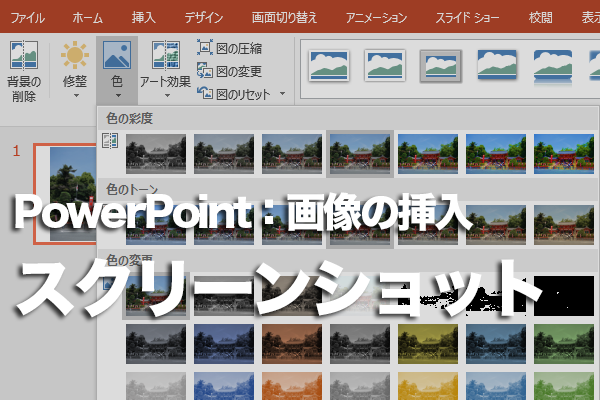
Task: Choose the grayscale 0% saturation thumbnail
Action: (x=156, y=154)
